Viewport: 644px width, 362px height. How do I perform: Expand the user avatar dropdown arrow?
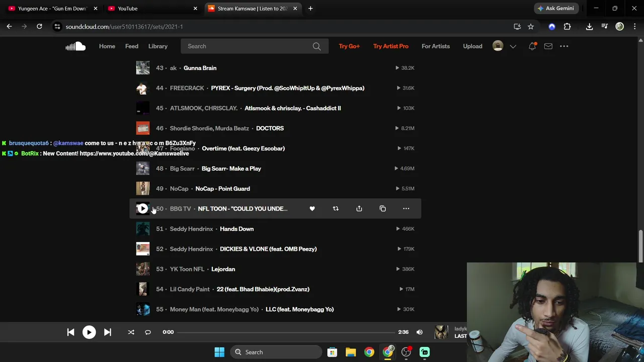[513, 46]
